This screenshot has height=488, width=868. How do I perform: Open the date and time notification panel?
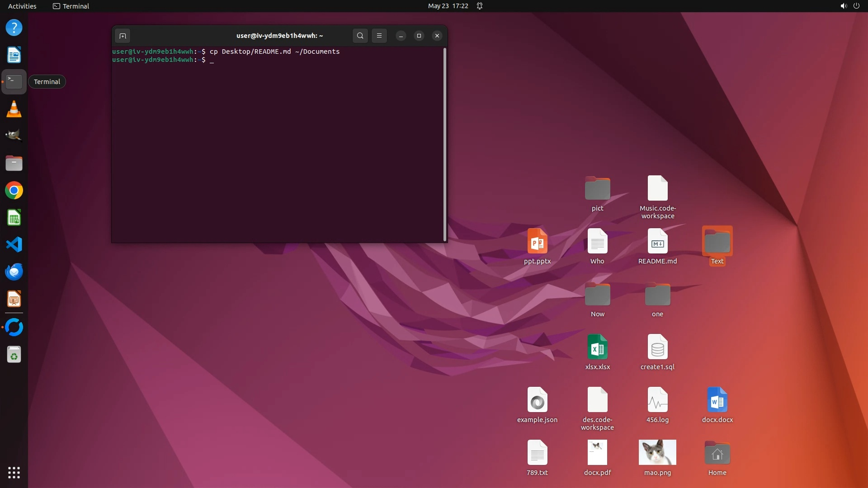(448, 6)
